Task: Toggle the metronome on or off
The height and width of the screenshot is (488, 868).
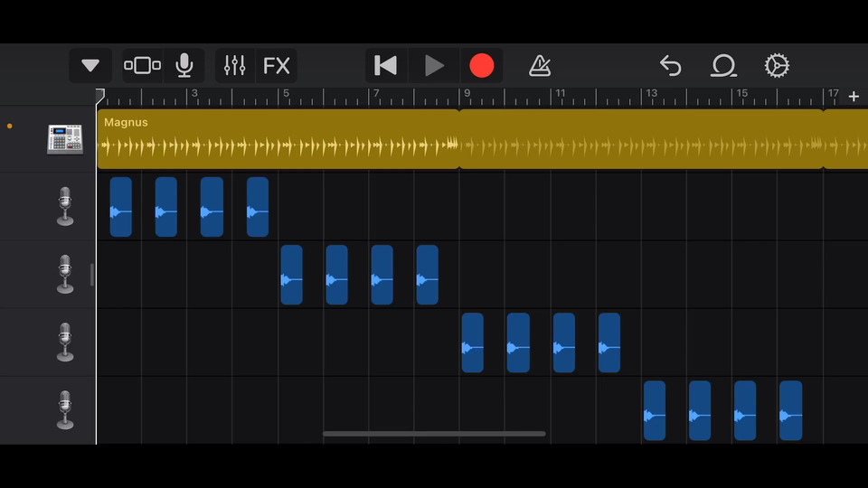Action: 540,66
